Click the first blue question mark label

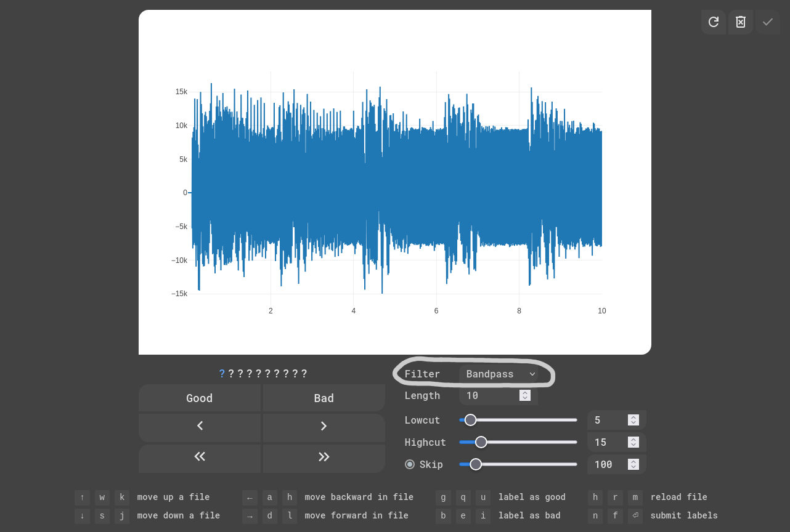[222, 374]
